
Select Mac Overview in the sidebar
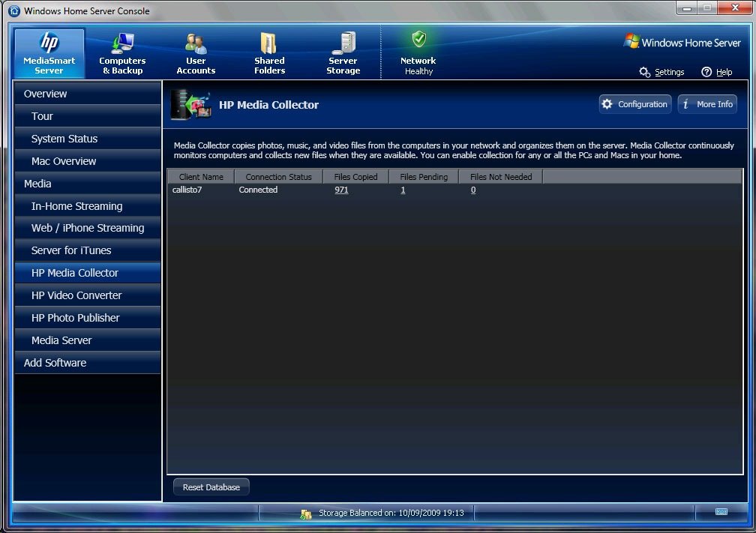[x=88, y=161]
